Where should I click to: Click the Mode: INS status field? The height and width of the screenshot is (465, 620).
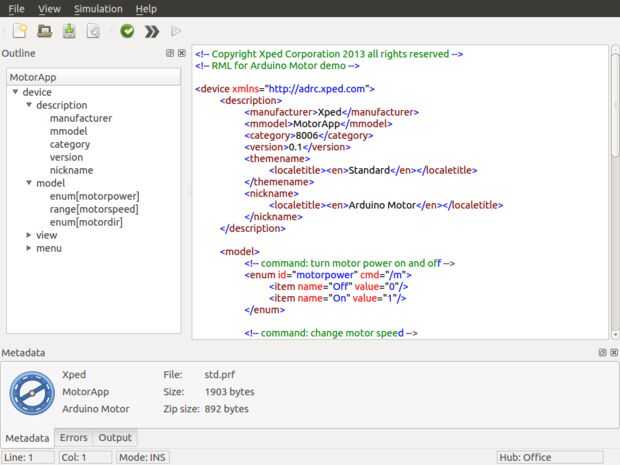pyautogui.click(x=142, y=457)
